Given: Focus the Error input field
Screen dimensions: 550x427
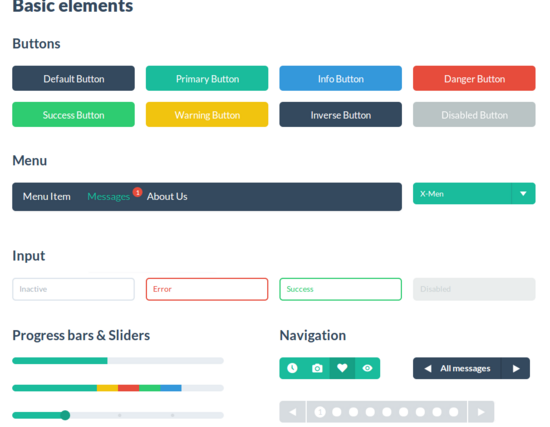Looking at the screenshot, I should point(207,289).
